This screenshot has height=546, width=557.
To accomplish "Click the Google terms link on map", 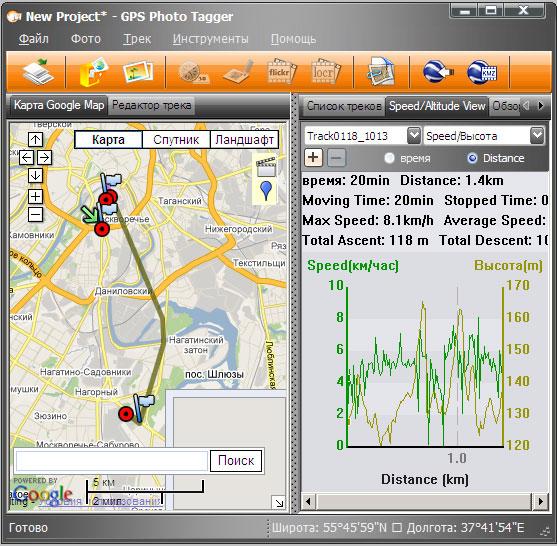I will 100,501.
